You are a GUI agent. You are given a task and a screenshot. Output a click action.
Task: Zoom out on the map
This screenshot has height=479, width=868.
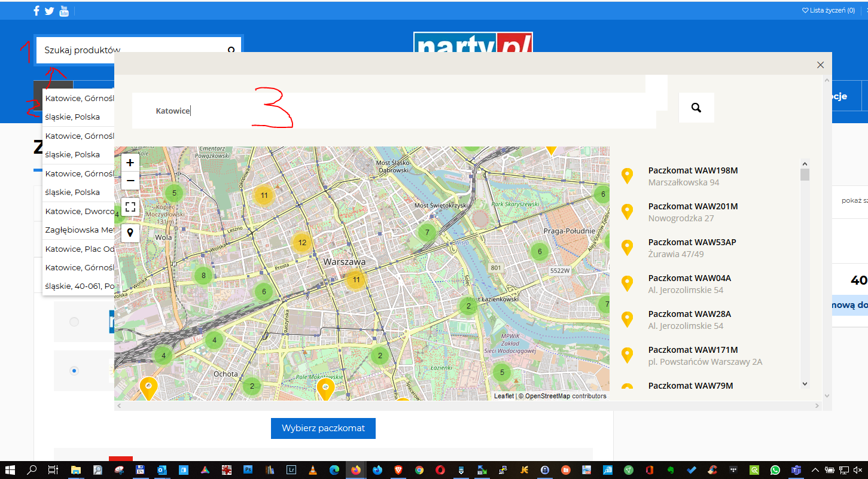click(x=130, y=181)
